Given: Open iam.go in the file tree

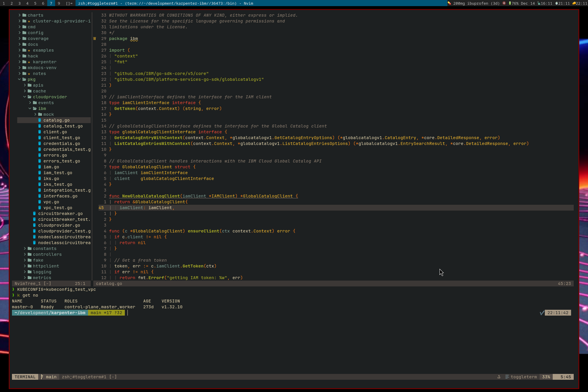Looking at the screenshot, I should 51,167.
